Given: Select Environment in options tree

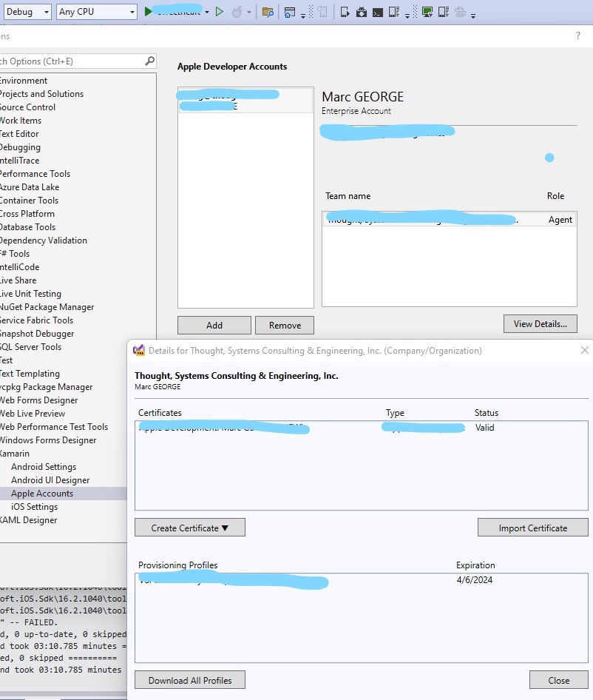Looking at the screenshot, I should (24, 81).
